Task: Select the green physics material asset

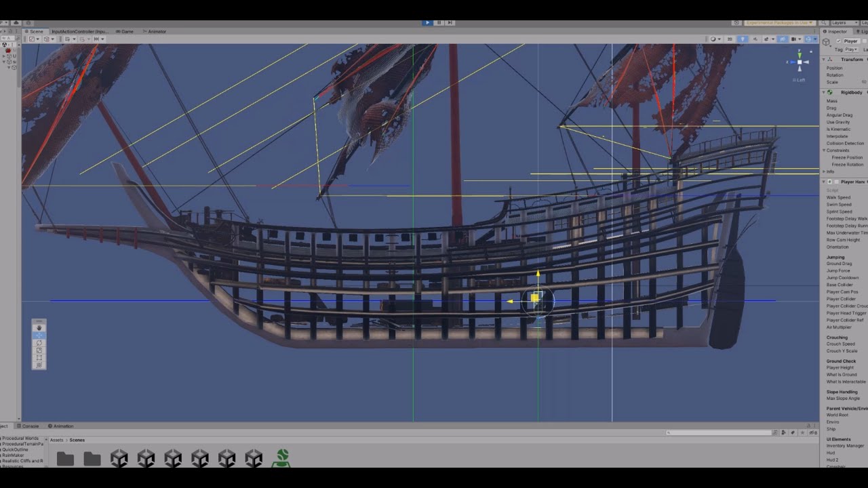Action: tap(282, 458)
